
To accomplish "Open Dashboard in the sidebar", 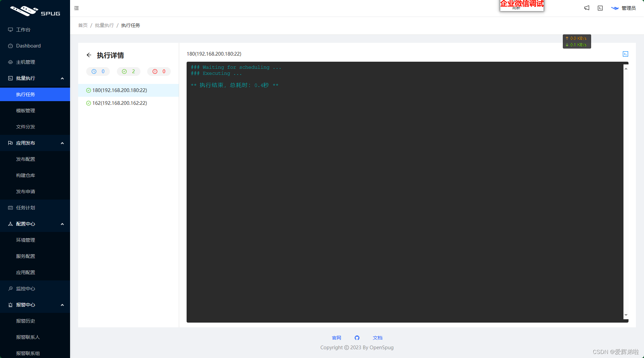I will tap(35, 46).
